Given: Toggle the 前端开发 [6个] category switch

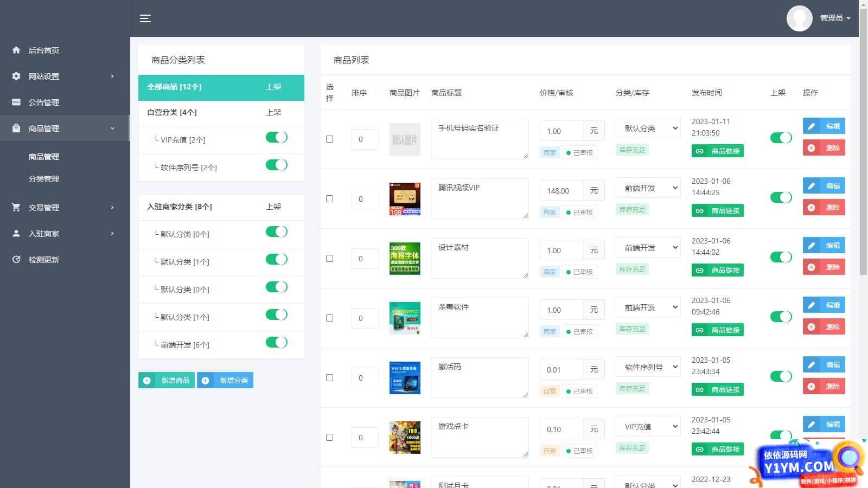Looking at the screenshot, I should click(277, 342).
